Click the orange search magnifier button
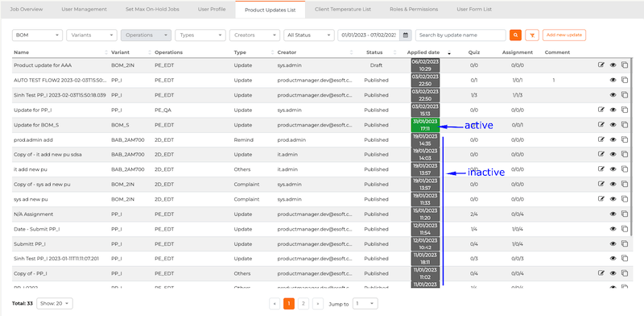 [515, 35]
